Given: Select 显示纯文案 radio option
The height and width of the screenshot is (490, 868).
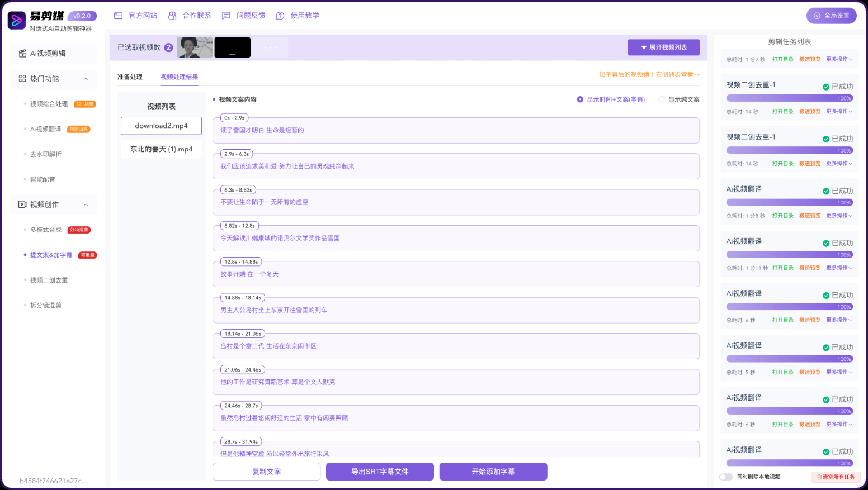Looking at the screenshot, I should tap(679, 99).
